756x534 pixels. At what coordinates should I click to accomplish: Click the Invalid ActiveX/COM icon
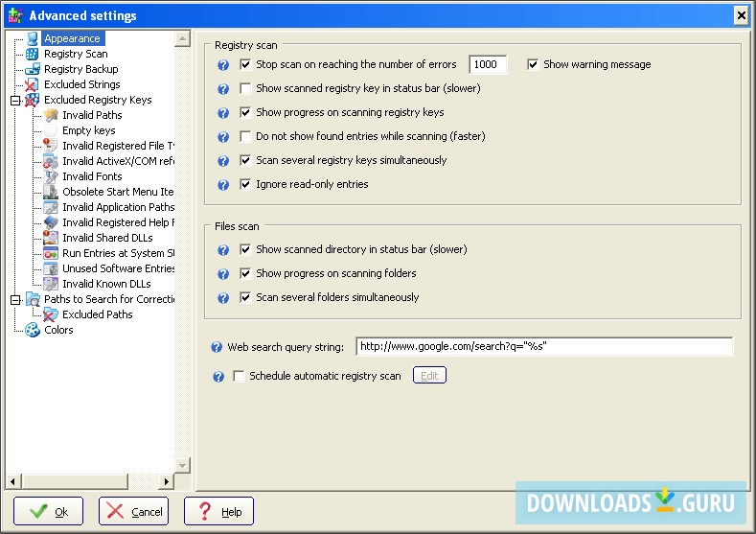[x=51, y=161]
